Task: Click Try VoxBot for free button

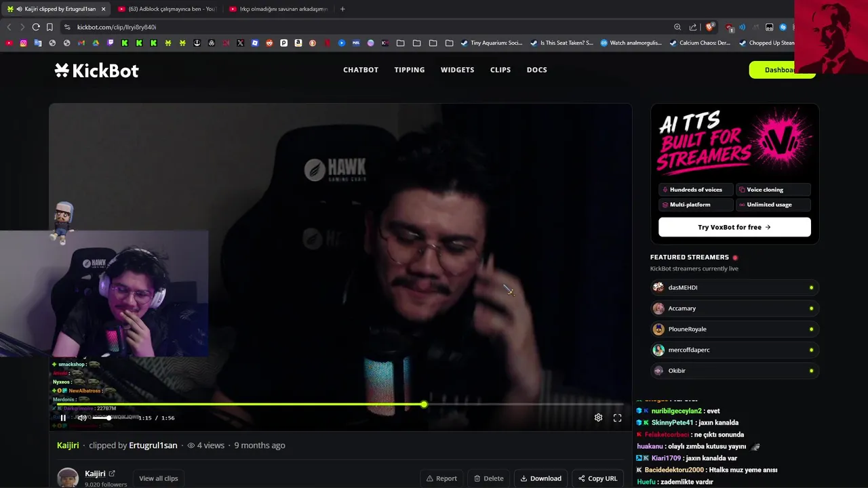Action: (734, 227)
